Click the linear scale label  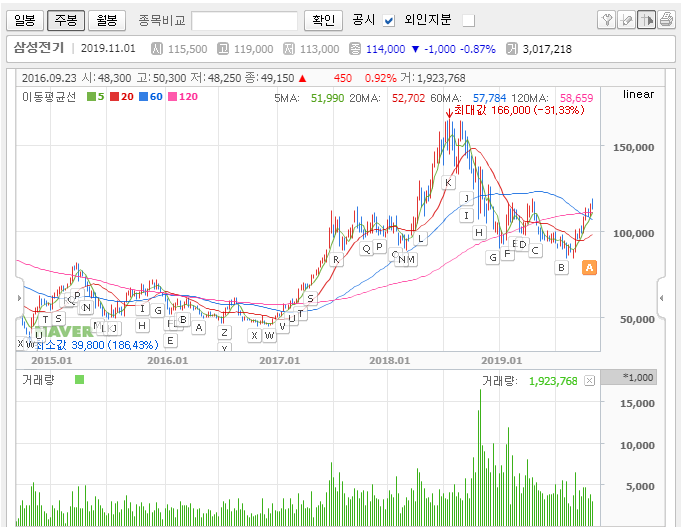[638, 94]
